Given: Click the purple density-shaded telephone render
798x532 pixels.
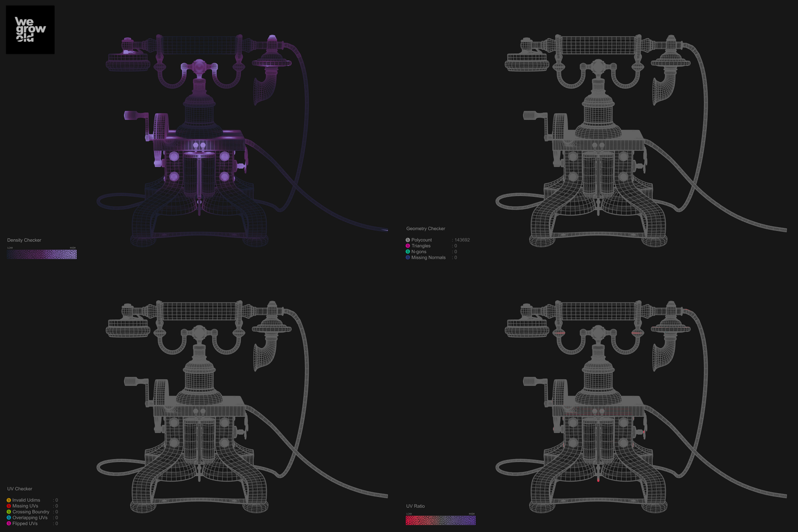Looking at the screenshot, I should tap(241, 140).
